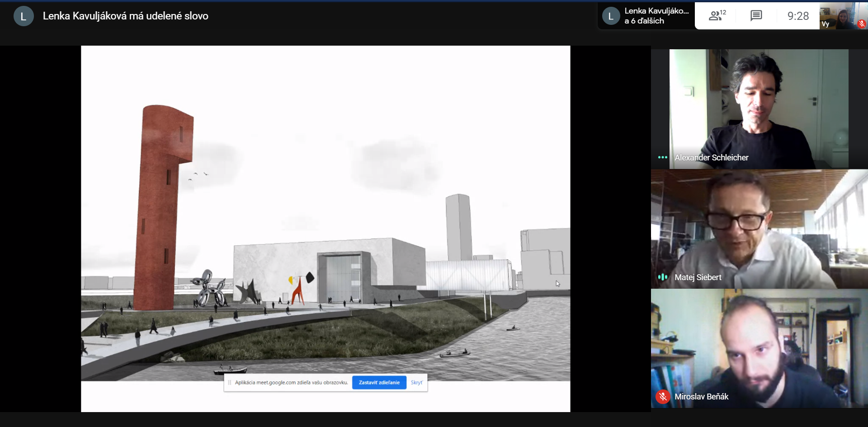Click the name label Miroslav Beňák
This screenshot has width=868, height=427.
[701, 397]
